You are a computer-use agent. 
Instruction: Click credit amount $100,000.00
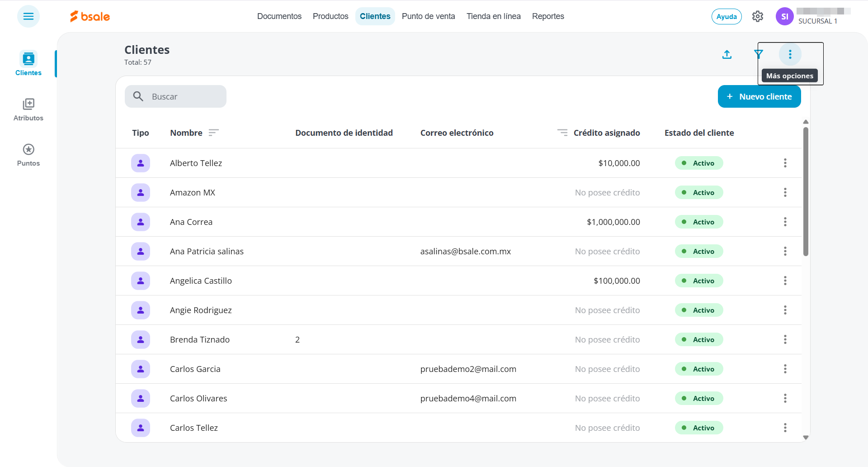(x=617, y=281)
